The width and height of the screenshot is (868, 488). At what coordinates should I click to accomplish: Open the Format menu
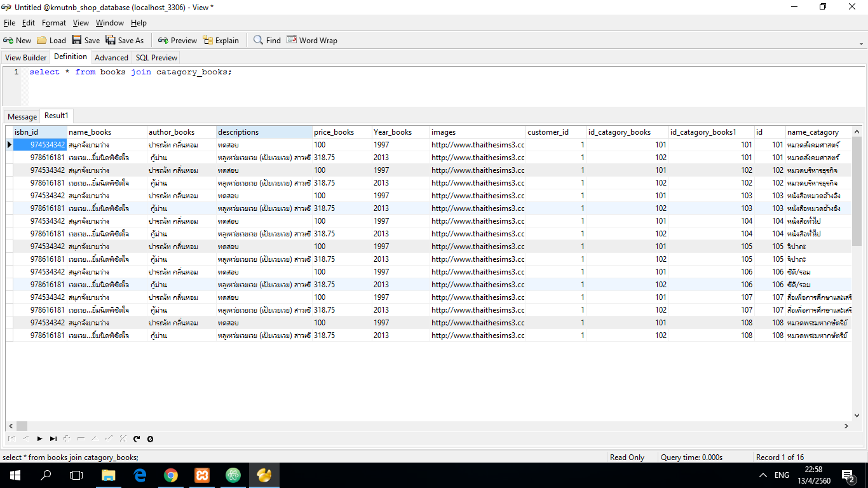pyautogui.click(x=54, y=23)
